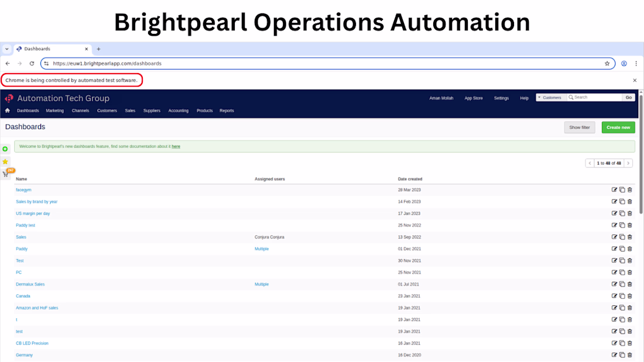The image size is (644, 362).
Task: Follow the documentation 'here' link
Action: (176, 147)
